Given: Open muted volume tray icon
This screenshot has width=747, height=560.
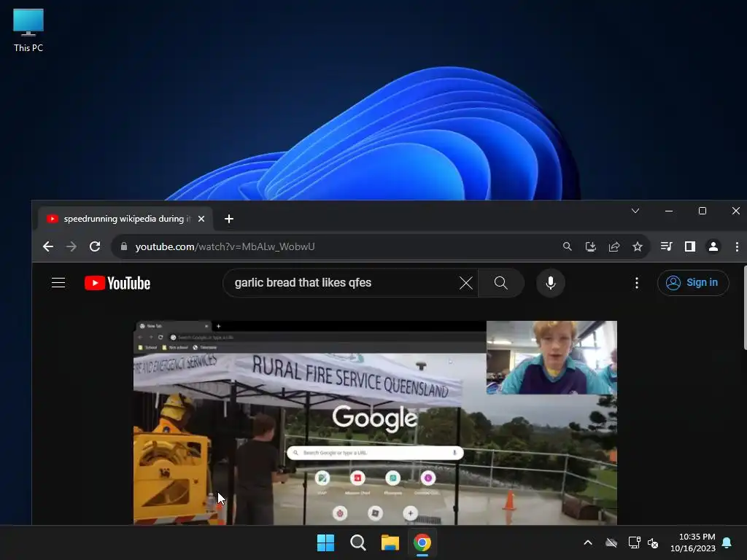Looking at the screenshot, I should click(x=653, y=542).
